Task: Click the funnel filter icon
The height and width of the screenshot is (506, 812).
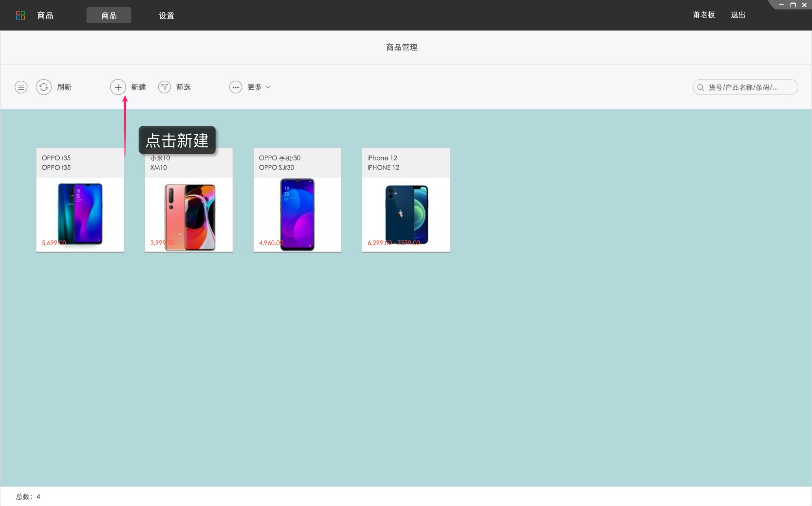Action: [x=164, y=87]
